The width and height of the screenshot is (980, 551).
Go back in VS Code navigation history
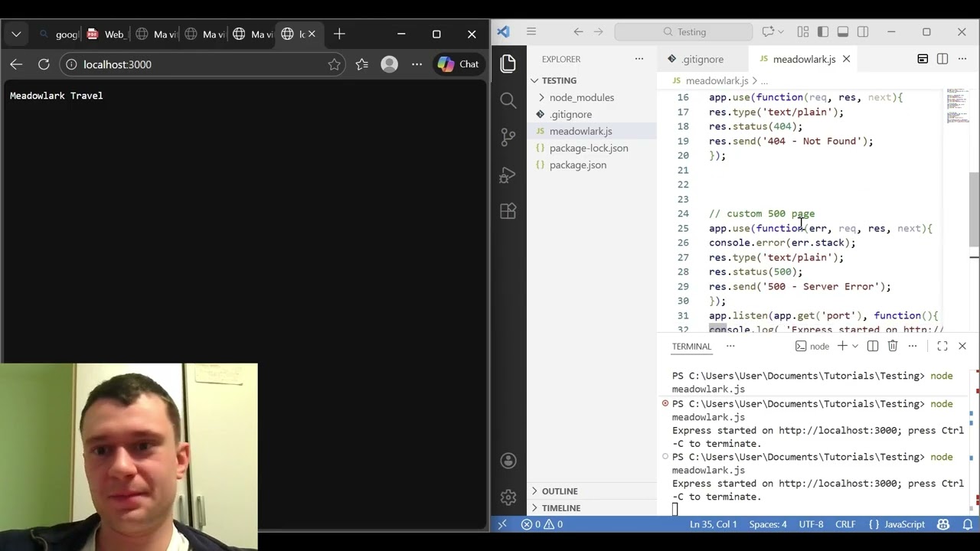(578, 31)
